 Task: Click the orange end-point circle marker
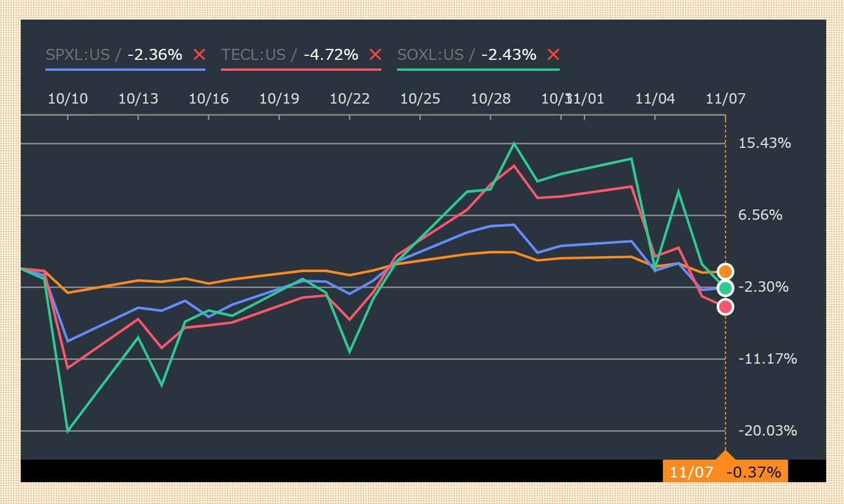point(725,272)
